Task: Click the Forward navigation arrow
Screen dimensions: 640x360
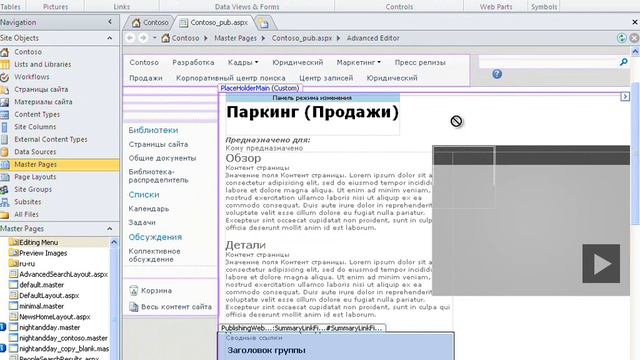Action: pos(143,38)
